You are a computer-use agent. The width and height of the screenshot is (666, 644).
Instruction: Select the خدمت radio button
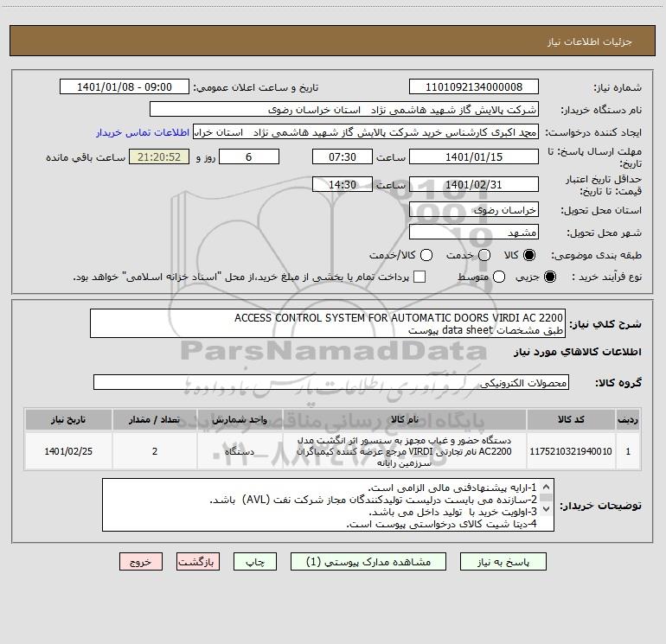484,255
